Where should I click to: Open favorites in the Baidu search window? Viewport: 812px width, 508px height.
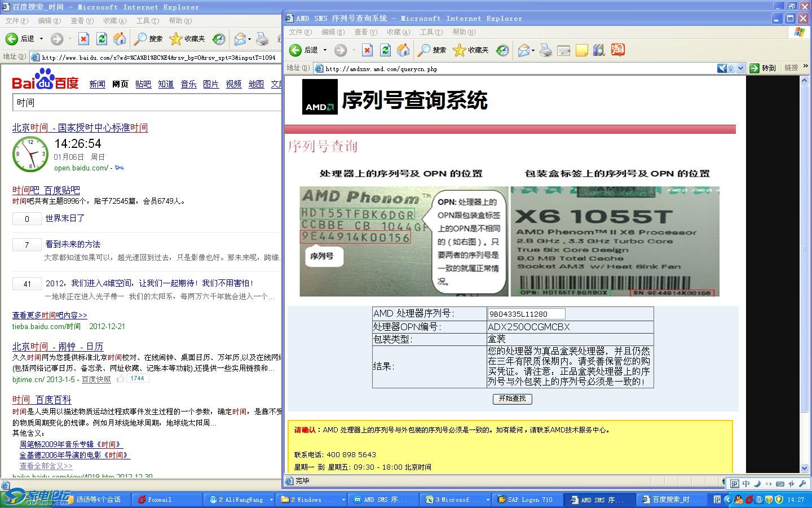tap(187, 38)
